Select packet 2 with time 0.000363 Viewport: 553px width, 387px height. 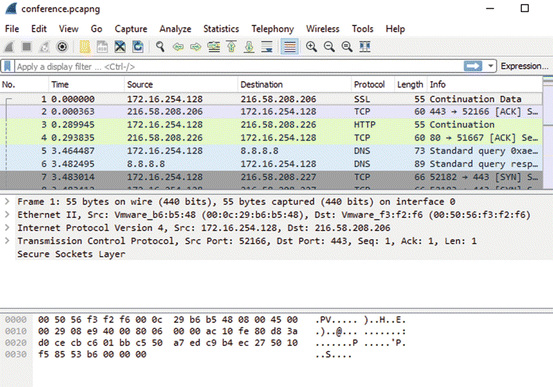[271, 112]
